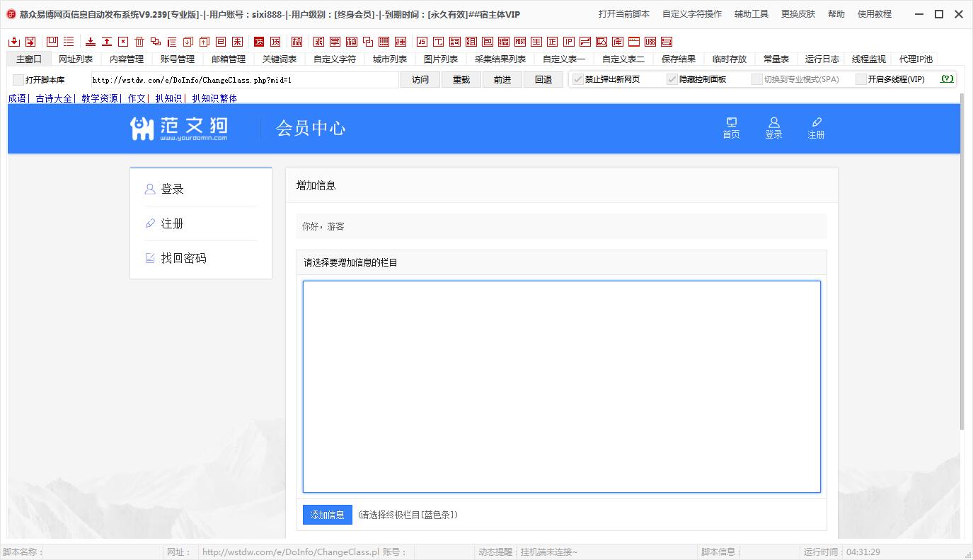Click 挂机端未连接~ status text
973x560 pixels.
549,552
